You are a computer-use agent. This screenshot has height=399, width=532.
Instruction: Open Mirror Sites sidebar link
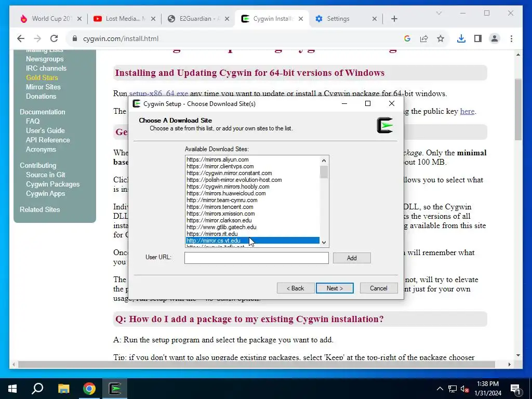(43, 87)
